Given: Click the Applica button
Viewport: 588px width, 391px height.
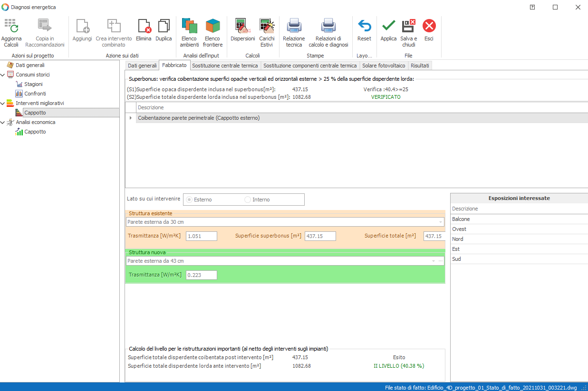Looking at the screenshot, I should tap(388, 26).
